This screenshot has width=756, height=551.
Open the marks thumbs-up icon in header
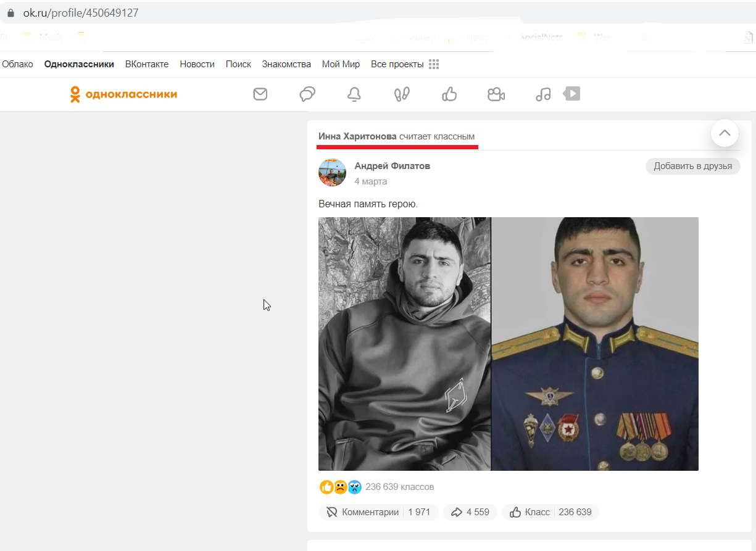(x=449, y=94)
